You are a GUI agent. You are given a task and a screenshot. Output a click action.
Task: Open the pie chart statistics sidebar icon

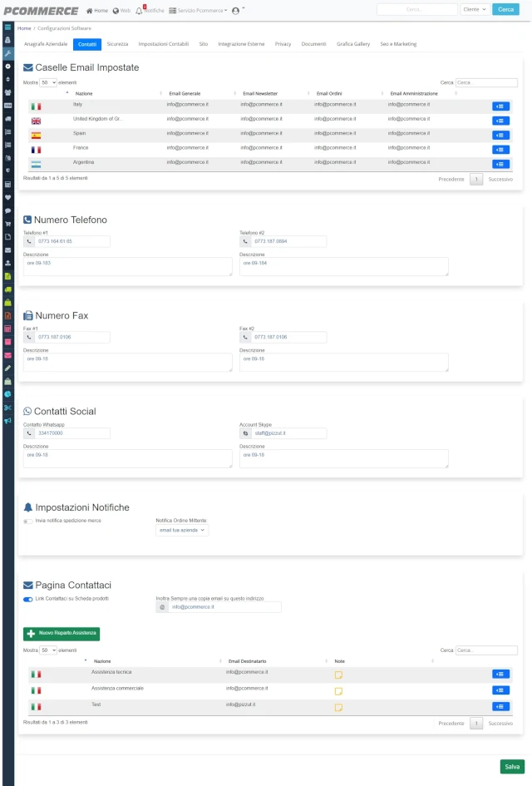(7, 394)
